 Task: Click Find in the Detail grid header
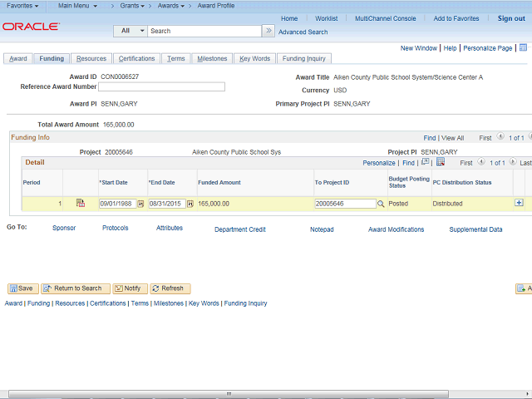point(408,163)
